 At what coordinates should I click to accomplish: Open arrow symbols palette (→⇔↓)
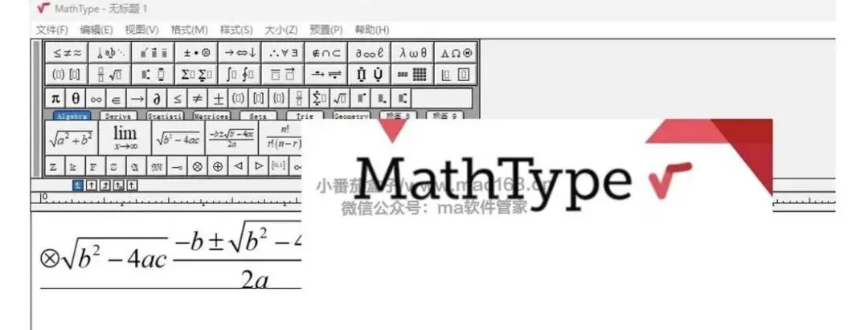pyautogui.click(x=240, y=53)
